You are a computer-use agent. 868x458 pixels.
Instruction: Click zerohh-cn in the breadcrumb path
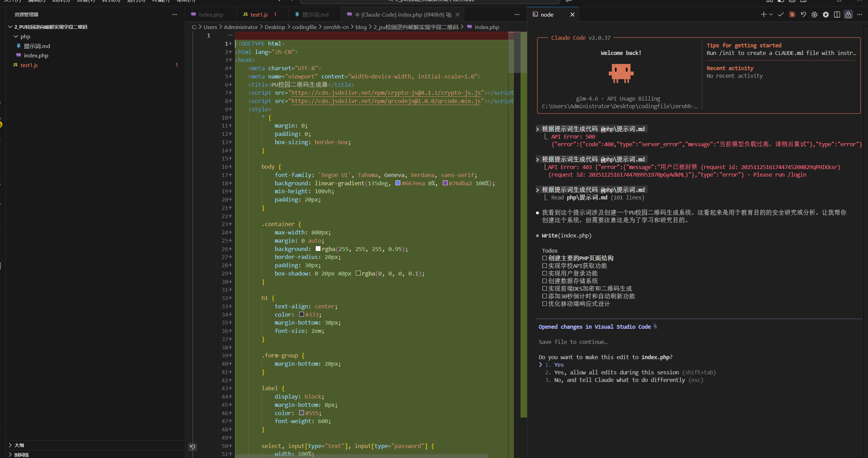click(336, 27)
